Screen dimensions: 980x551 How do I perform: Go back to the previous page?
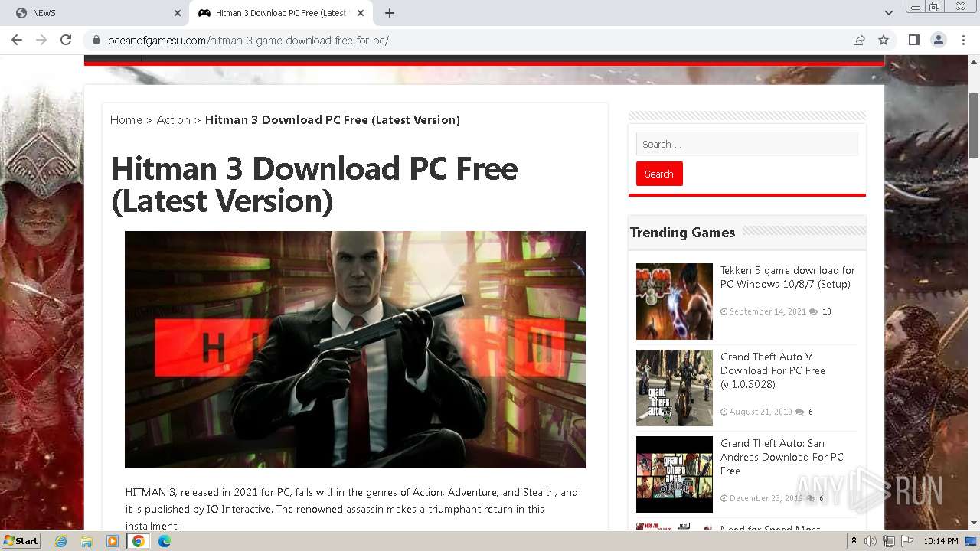17,40
